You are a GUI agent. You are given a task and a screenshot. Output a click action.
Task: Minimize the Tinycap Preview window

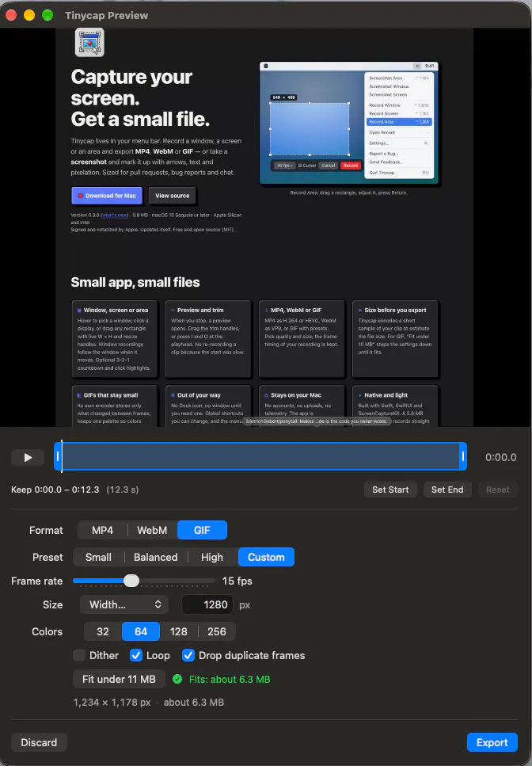pyautogui.click(x=29, y=15)
